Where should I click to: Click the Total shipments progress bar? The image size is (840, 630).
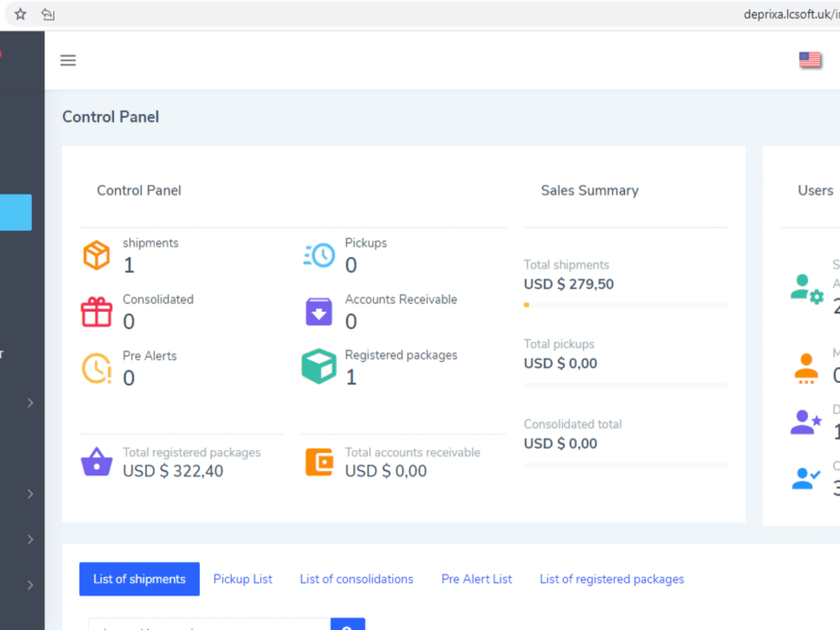point(626,305)
